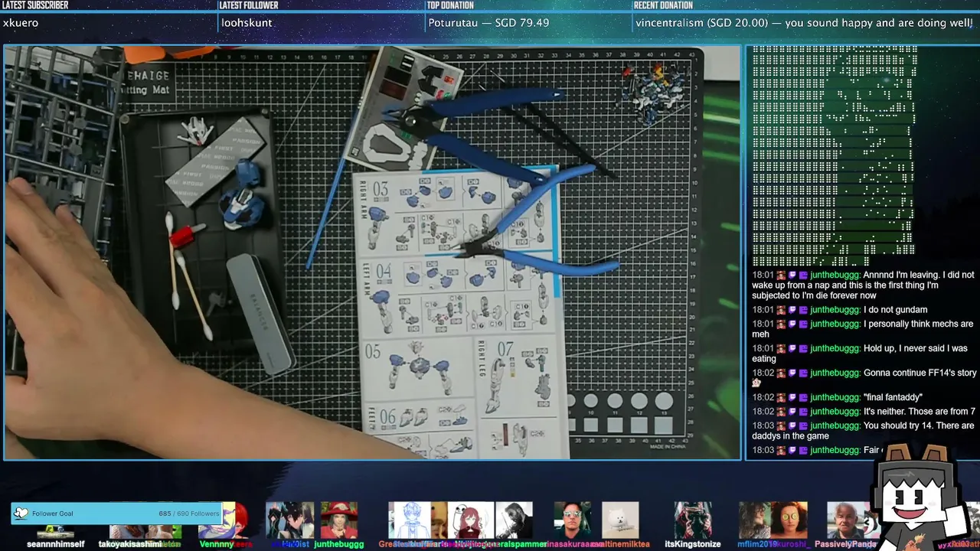This screenshot has height=551, width=980.
Task: Click the sunglasses man viewer avatar
Action: [x=573, y=520]
